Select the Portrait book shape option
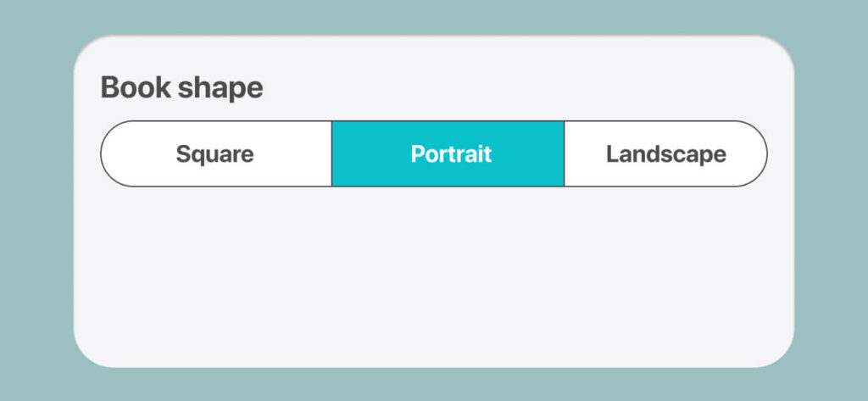The width and height of the screenshot is (868, 401). (448, 154)
